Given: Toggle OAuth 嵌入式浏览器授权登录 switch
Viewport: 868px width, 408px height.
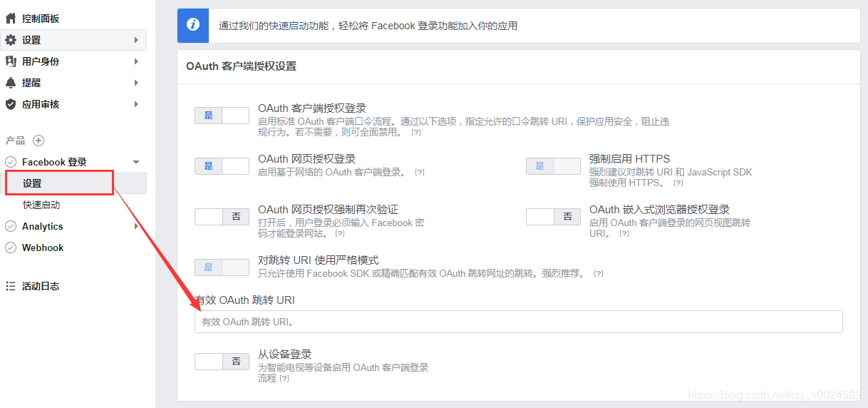Looking at the screenshot, I should point(553,217).
